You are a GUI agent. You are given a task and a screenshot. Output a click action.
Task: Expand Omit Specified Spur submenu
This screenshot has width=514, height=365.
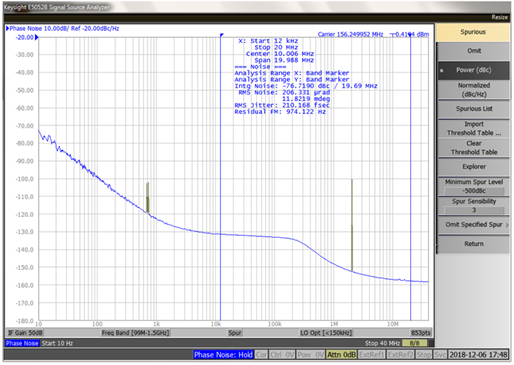[474, 225]
